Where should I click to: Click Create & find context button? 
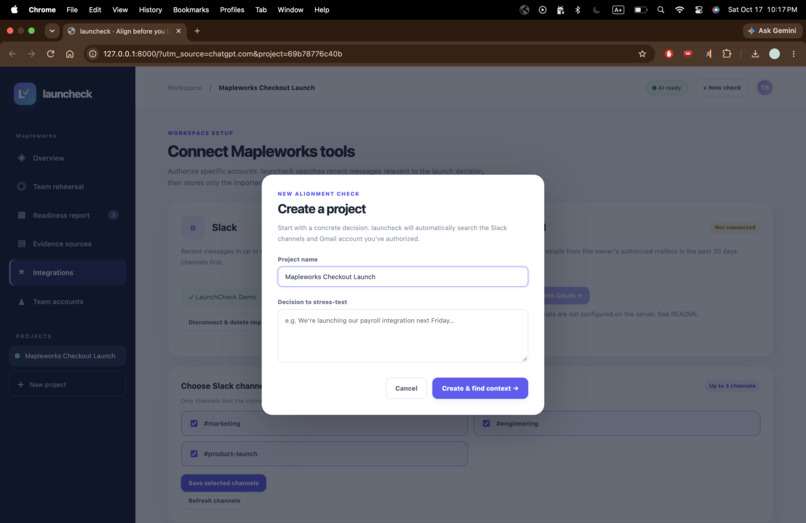[x=480, y=388]
